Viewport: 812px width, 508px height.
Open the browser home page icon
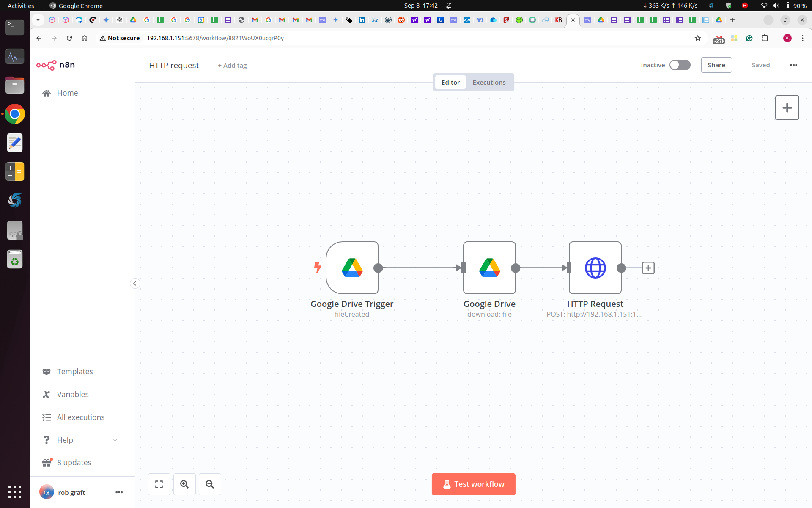tap(85, 38)
